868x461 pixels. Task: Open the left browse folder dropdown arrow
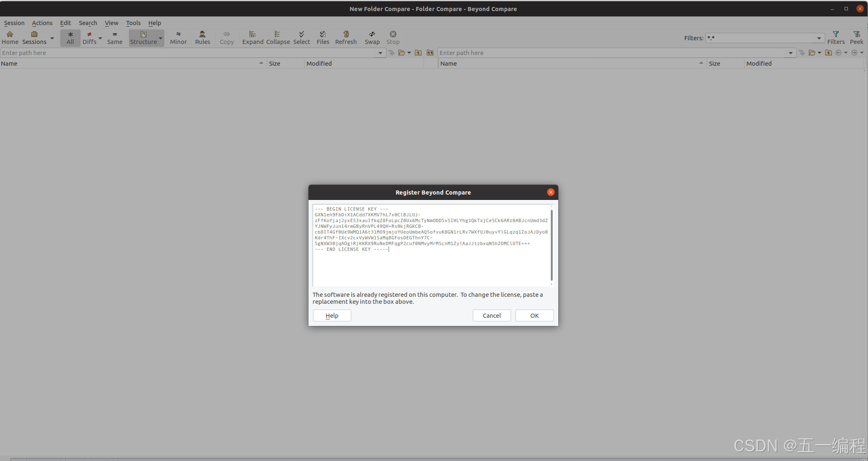point(409,53)
